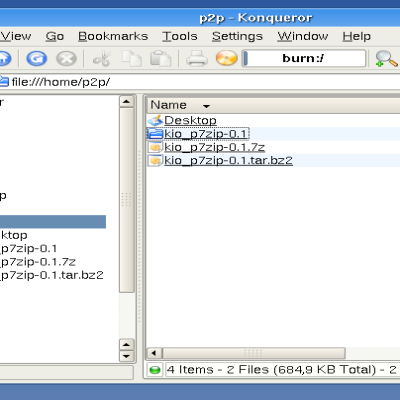Click the Cut scissors icon
Screen dimensions: 400x400
point(102,59)
